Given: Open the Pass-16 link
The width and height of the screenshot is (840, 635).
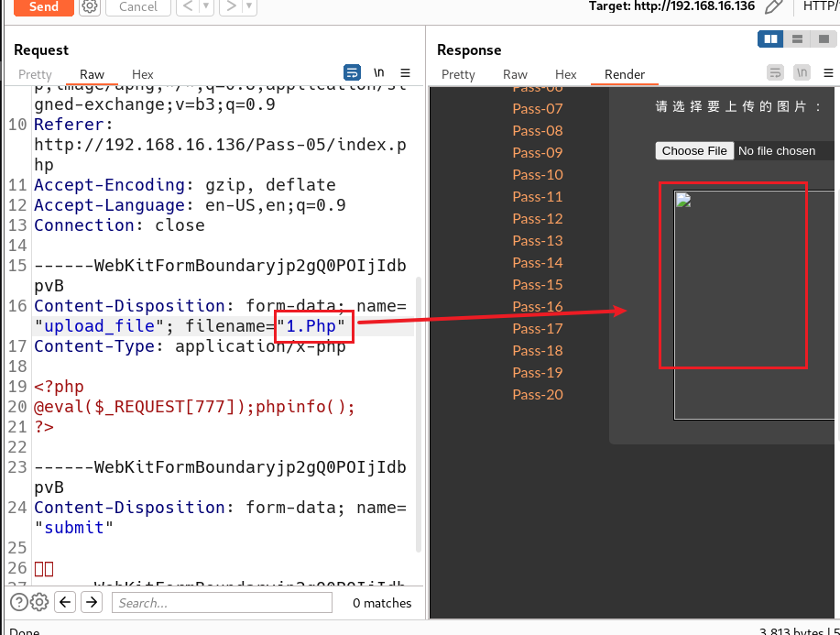Looking at the screenshot, I should (x=538, y=307).
